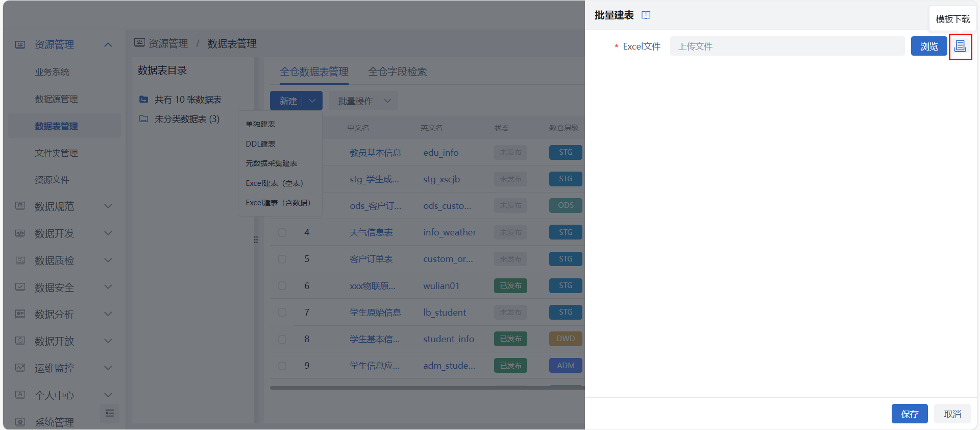Click the 个人中心 sidebar icon

(20, 395)
